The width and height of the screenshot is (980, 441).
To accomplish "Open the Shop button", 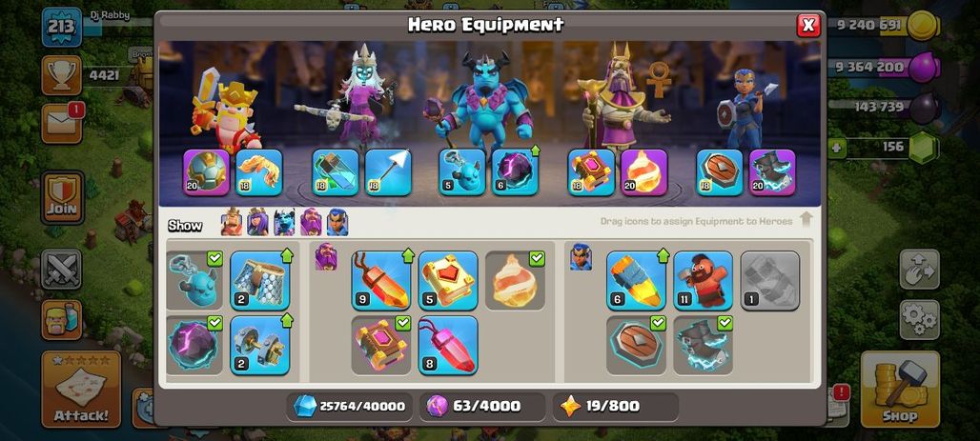I will 899,390.
